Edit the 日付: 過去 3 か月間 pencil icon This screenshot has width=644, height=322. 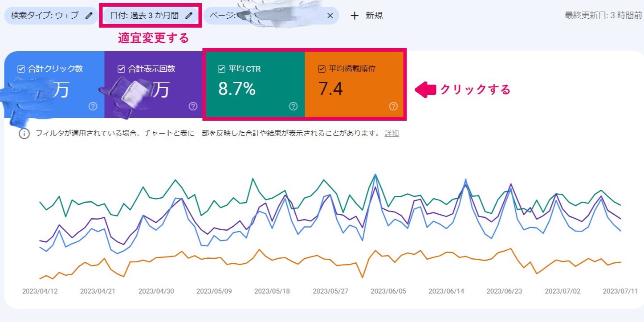[189, 16]
